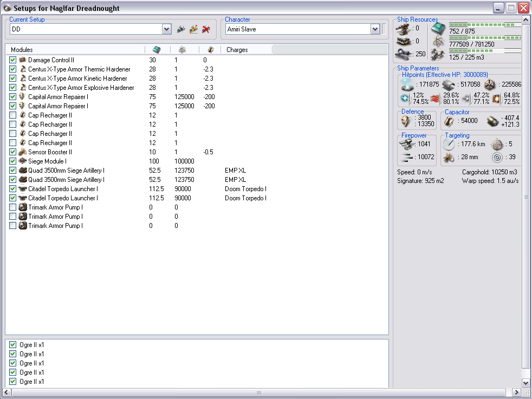Screen dimensions: 532x399
Task: Click the Cargohold: 10250 m3 value
Action: [490, 172]
